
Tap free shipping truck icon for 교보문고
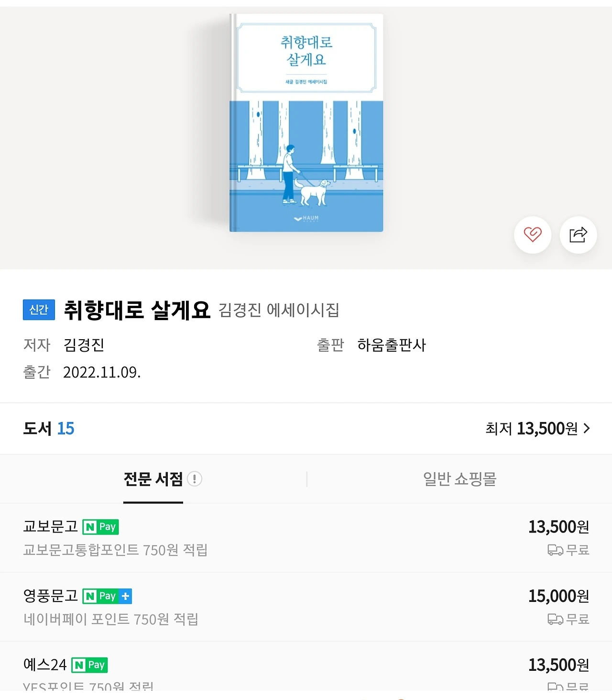(555, 550)
